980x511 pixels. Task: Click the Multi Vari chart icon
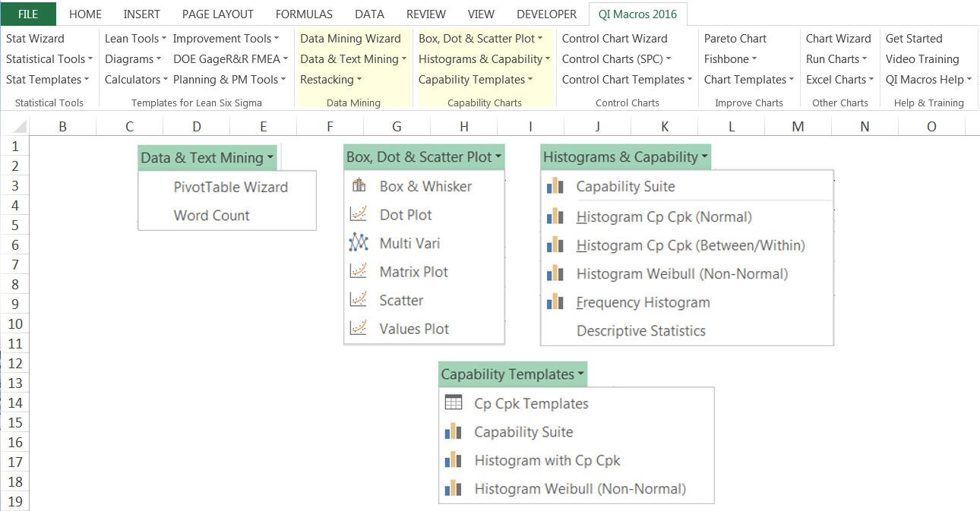click(x=359, y=243)
